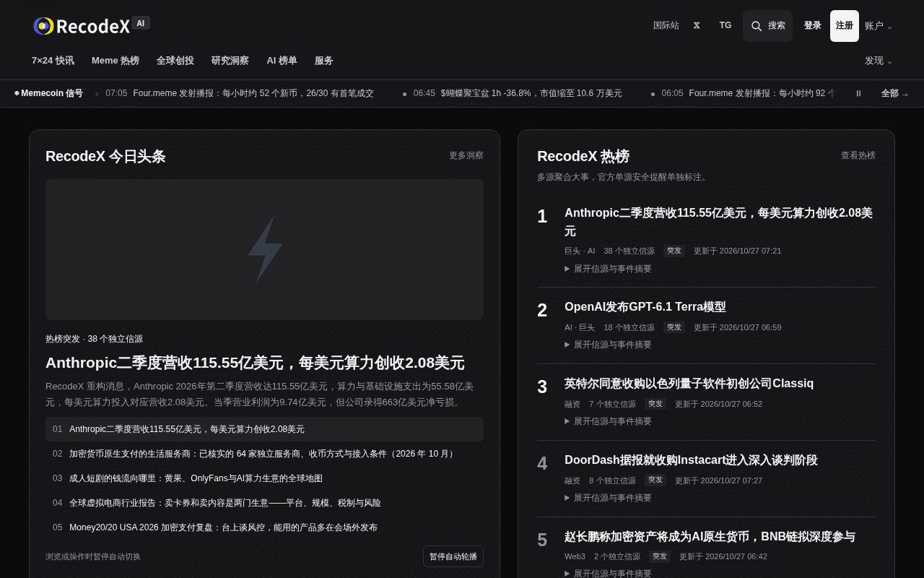Go to AI 榜单 tab
Viewport: 924px width, 578px height.
pos(282,61)
